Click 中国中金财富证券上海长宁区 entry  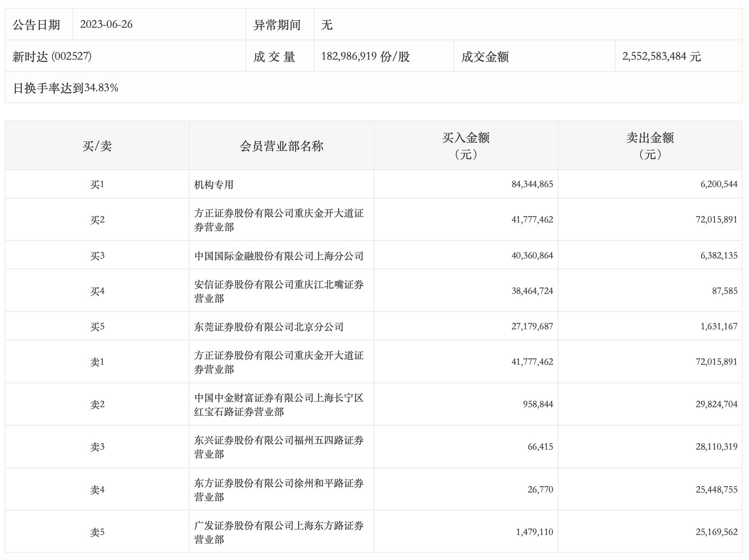pos(279,405)
